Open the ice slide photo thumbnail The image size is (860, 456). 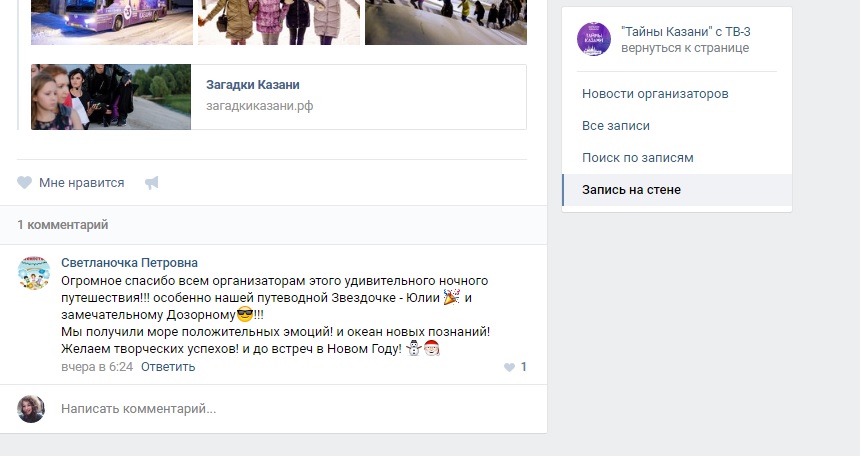point(446,22)
